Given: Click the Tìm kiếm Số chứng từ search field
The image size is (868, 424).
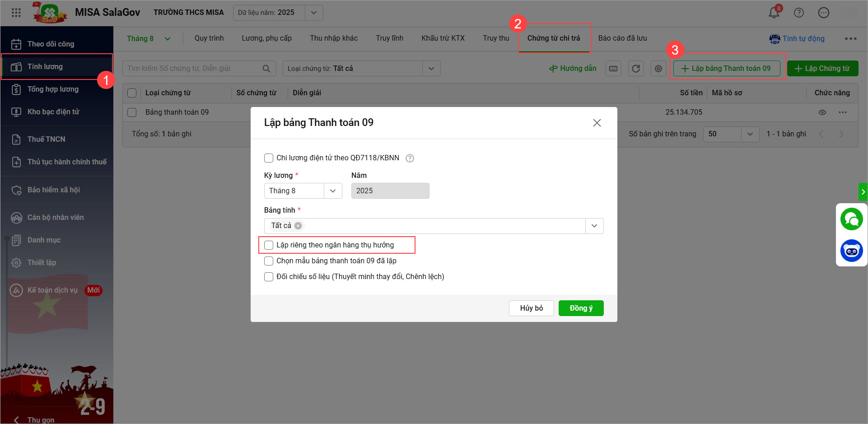Looking at the screenshot, I should click(x=192, y=69).
